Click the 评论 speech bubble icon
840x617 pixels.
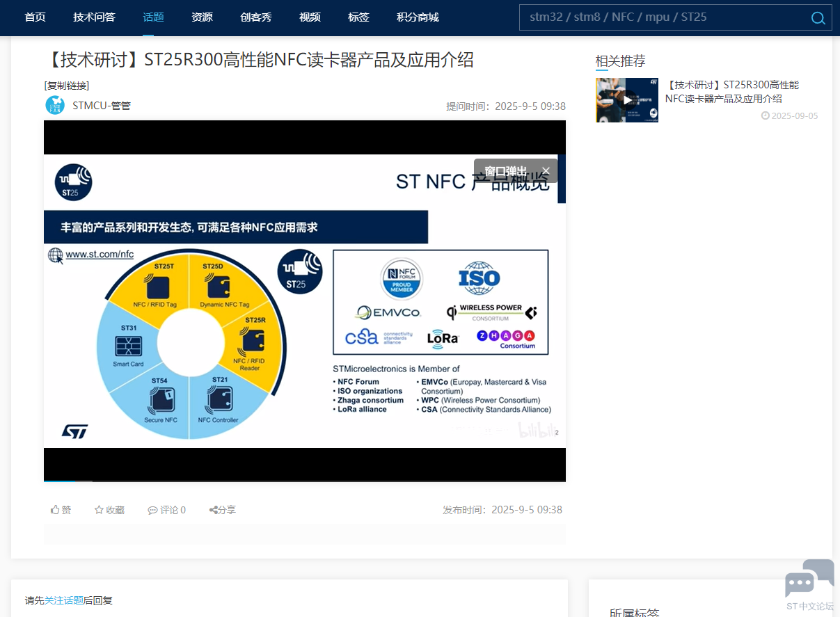[152, 511]
